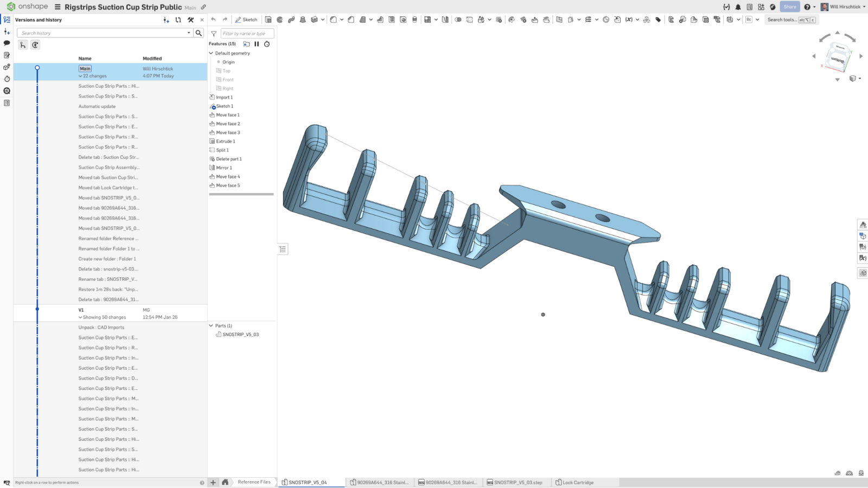The height and width of the screenshot is (488, 868).
Task: Click the Share button
Action: click(790, 7)
